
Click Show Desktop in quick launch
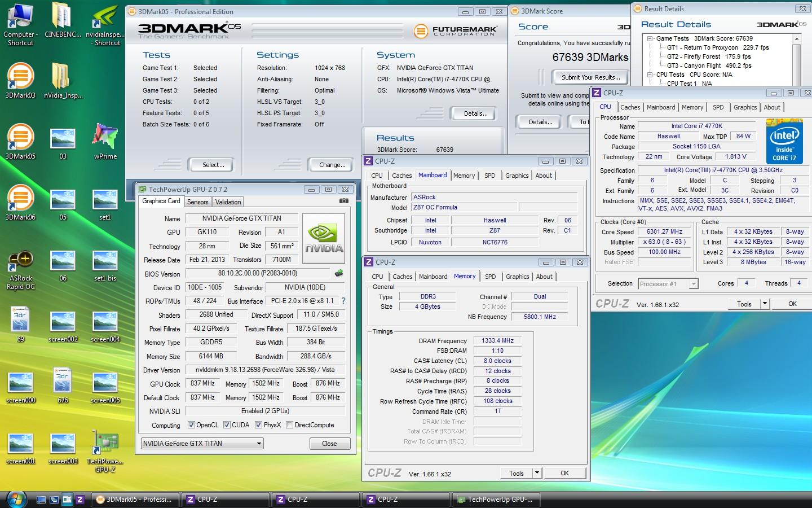(41, 500)
